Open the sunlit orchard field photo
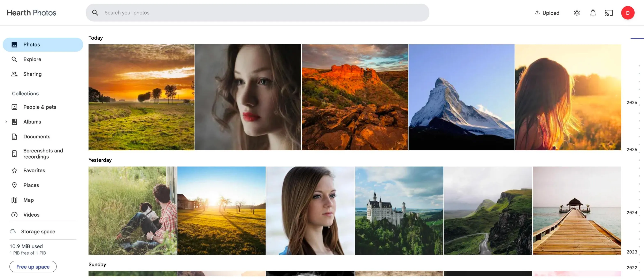The width and height of the screenshot is (644, 279). (222, 211)
